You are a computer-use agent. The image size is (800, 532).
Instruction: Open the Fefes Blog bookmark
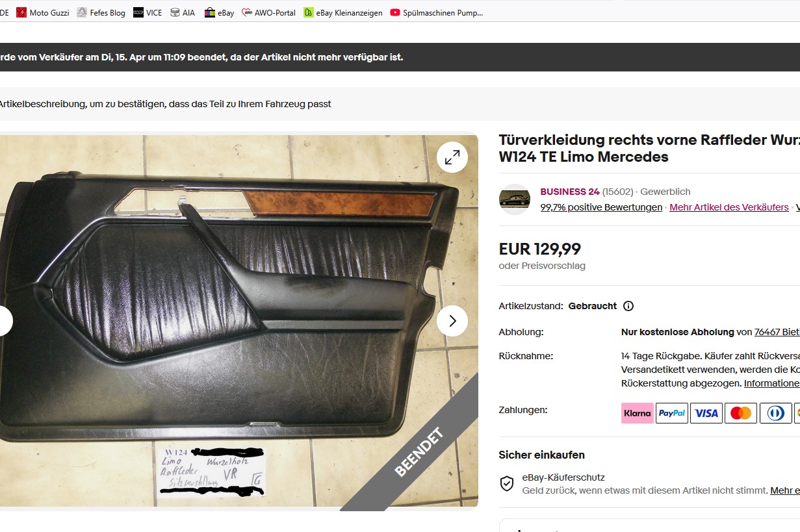[x=101, y=12]
